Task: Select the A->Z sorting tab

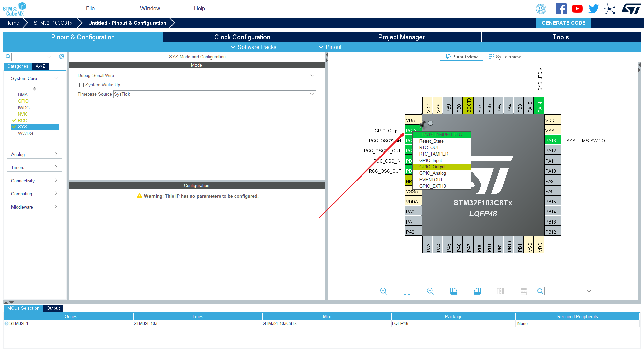Action: pos(40,66)
